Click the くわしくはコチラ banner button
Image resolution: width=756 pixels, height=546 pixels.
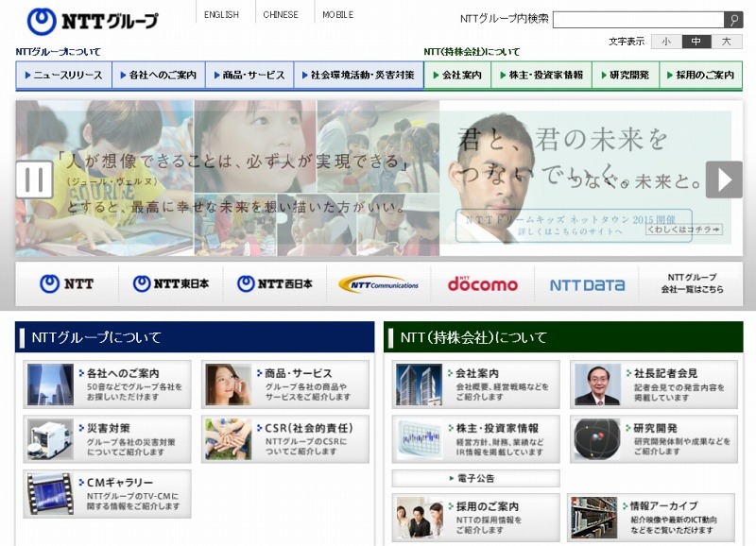pyautogui.click(x=684, y=230)
